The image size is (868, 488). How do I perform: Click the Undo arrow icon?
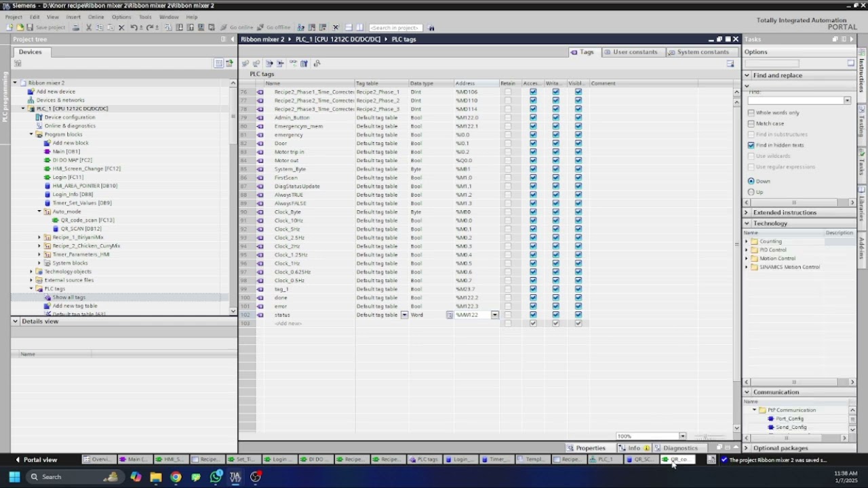[x=134, y=28]
